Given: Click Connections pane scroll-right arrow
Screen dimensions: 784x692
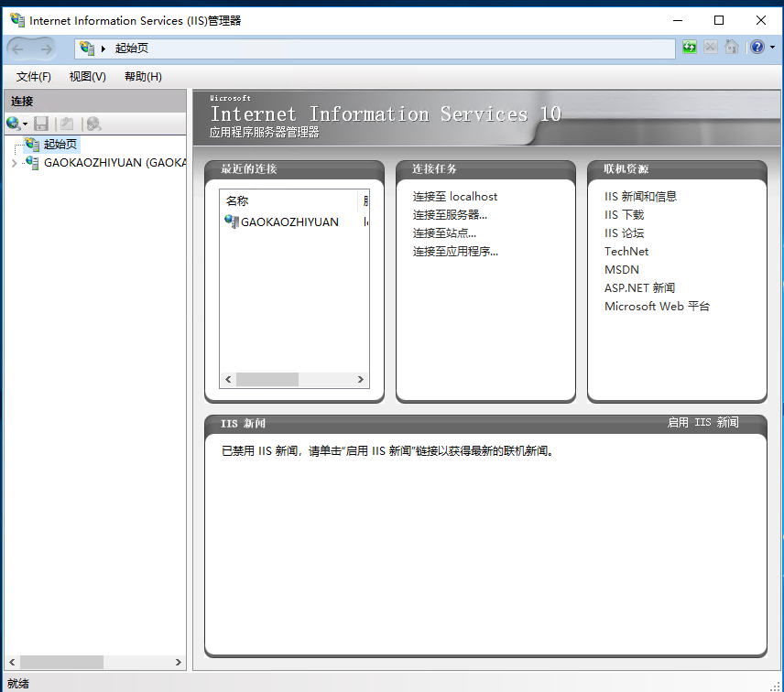Looking at the screenshot, I should 178,662.
